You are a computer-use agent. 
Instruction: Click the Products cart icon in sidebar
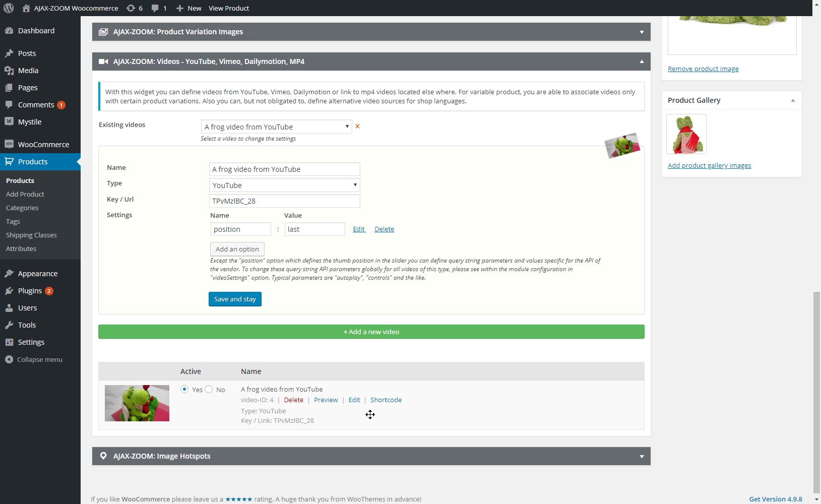pos(9,162)
